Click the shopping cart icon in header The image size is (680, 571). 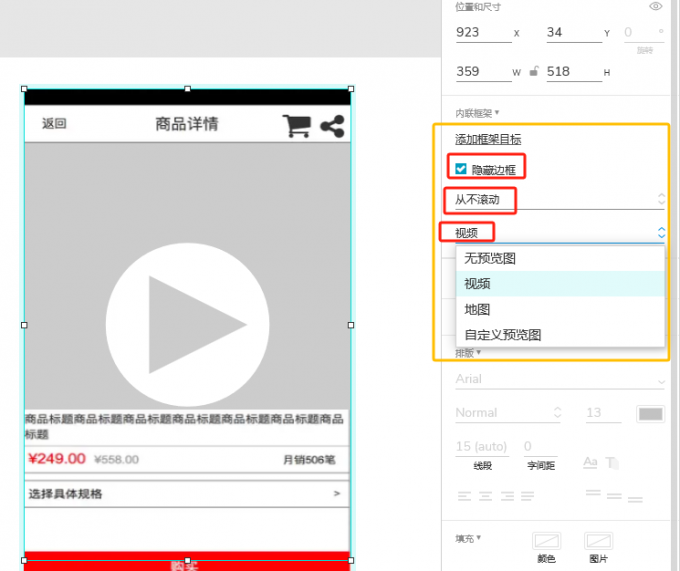297,126
